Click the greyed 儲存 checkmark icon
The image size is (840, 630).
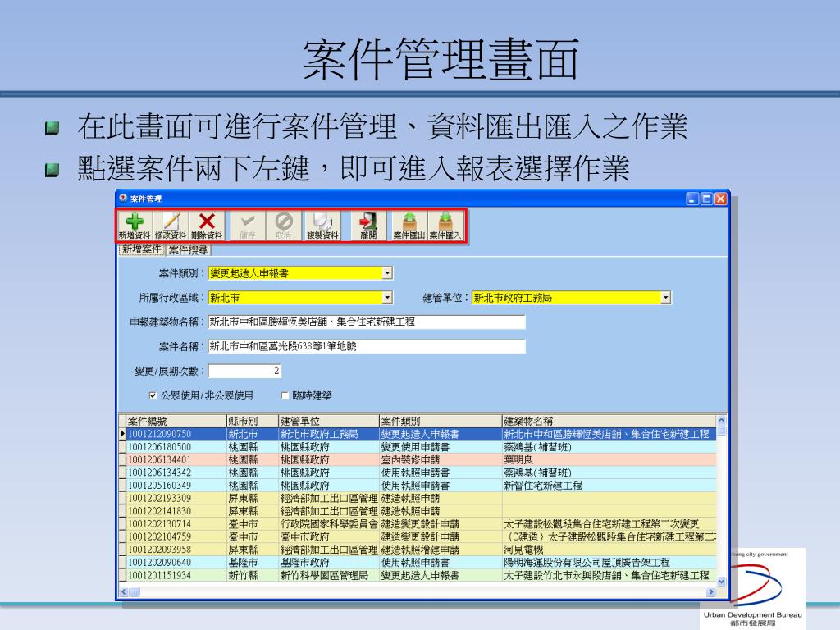pyautogui.click(x=248, y=226)
